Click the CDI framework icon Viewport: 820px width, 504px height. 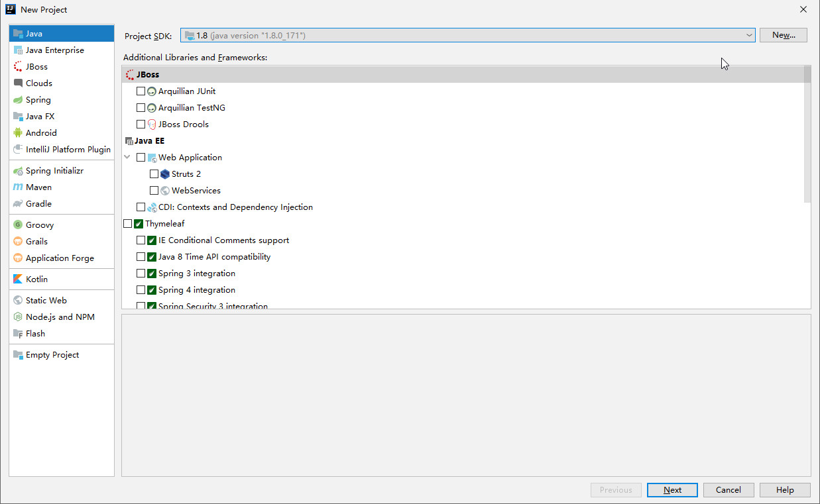(152, 207)
